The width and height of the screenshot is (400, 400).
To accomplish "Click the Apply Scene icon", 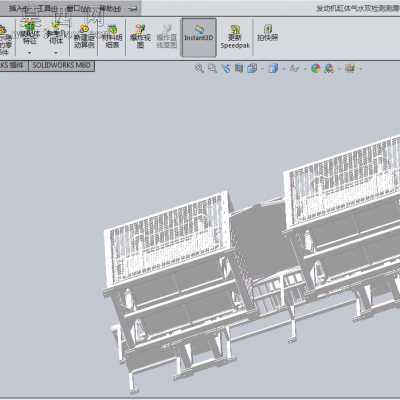I will click(329, 68).
